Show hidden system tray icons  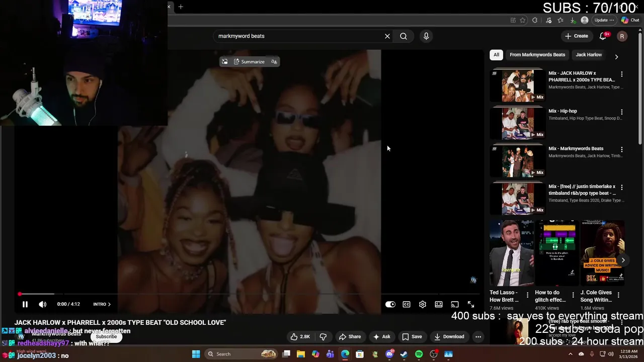(x=571, y=354)
